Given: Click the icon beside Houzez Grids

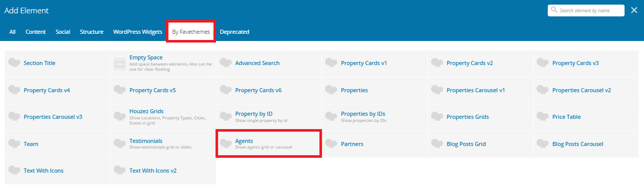Looking at the screenshot, I should 120,116.
